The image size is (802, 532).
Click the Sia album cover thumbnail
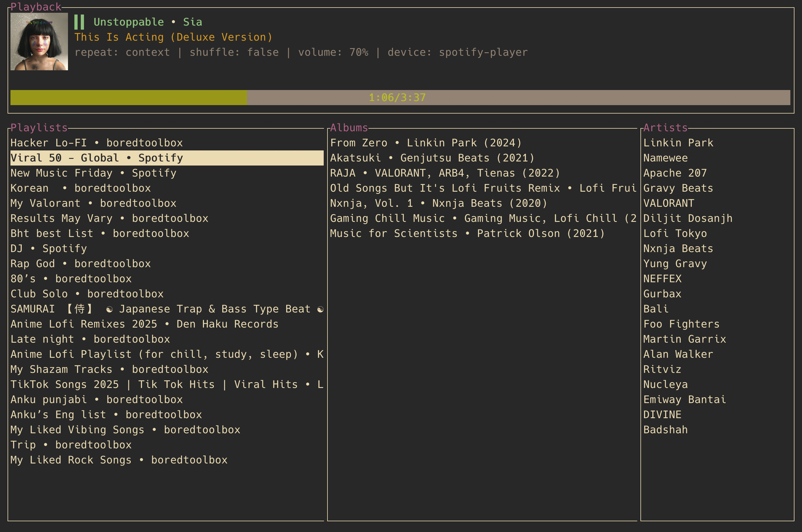point(39,42)
